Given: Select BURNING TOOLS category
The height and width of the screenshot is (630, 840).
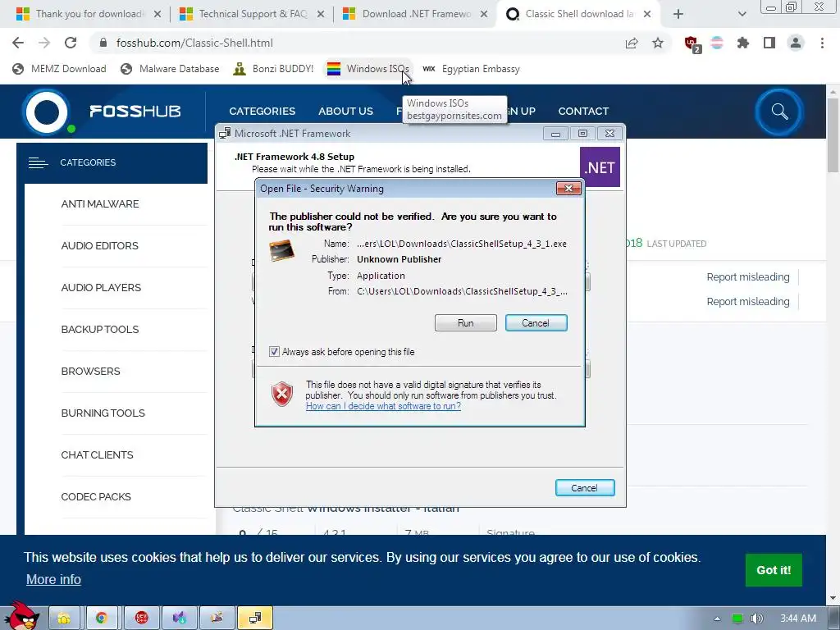Looking at the screenshot, I should click(103, 413).
